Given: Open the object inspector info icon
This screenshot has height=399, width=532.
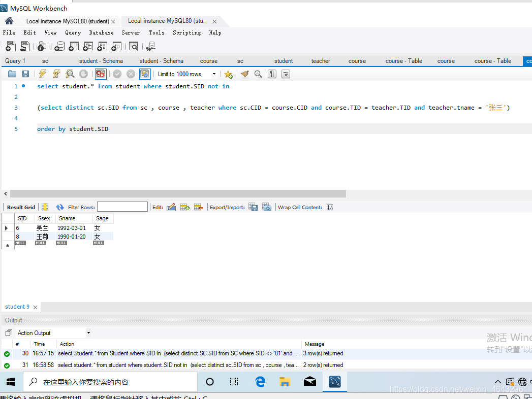Looking at the screenshot, I should click(42, 46).
